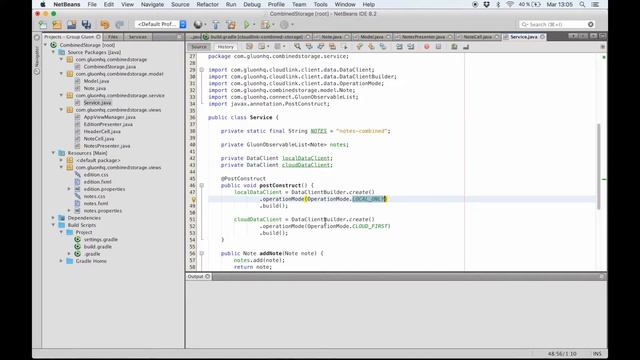
Task: Click the Last Edit icon in editor toolbar
Action: click(x=249, y=47)
